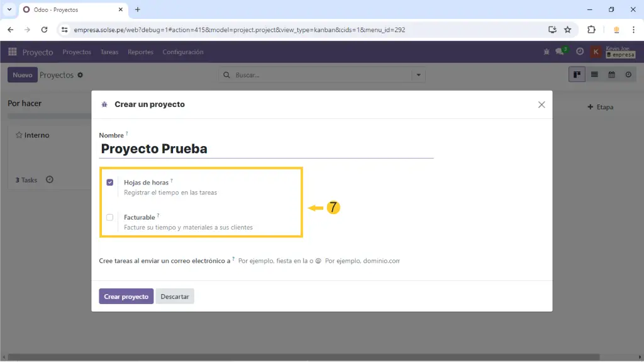Open the debug bug icon in navbar
Viewport: 644px width, 362px height.
tap(546, 52)
